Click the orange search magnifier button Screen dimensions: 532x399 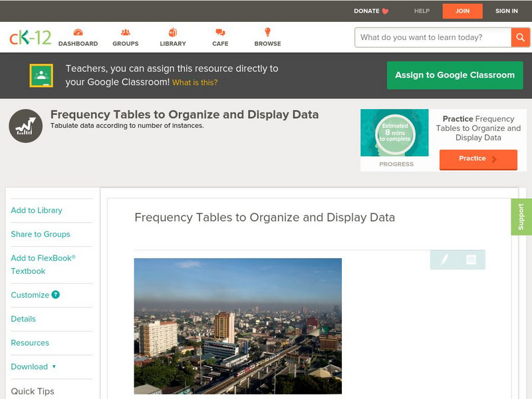(520, 37)
